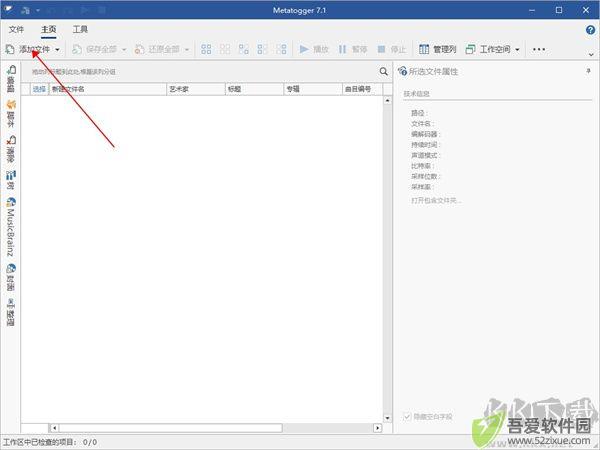Click the horizontal scrollbar thumb of the file list

(x=171, y=428)
